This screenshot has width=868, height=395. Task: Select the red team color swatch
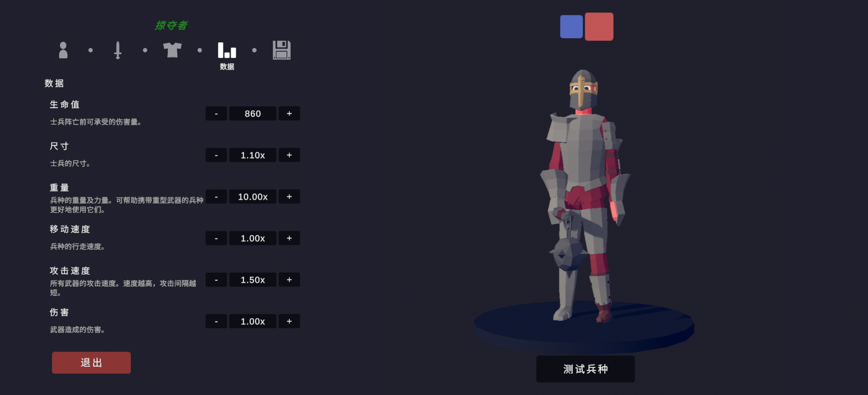point(599,27)
